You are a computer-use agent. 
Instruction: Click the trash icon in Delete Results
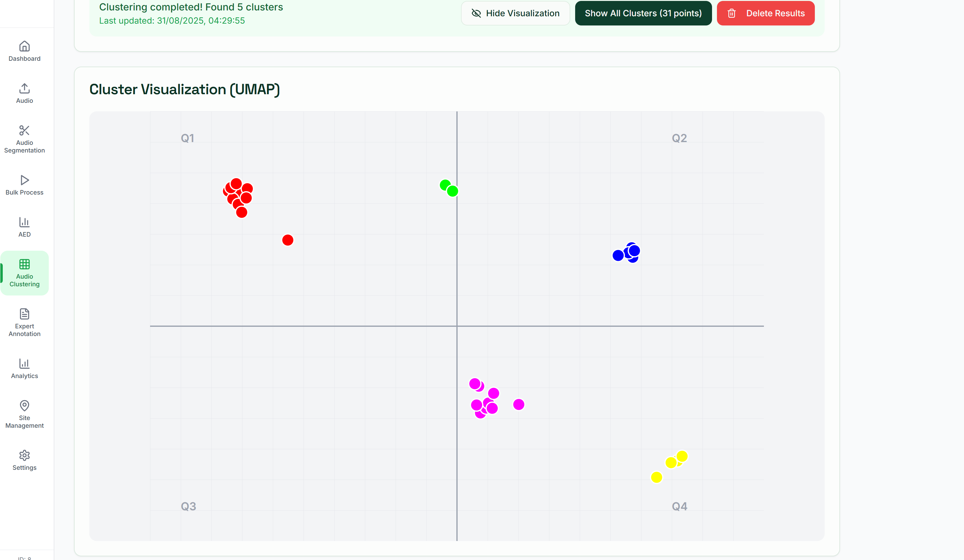coord(732,14)
